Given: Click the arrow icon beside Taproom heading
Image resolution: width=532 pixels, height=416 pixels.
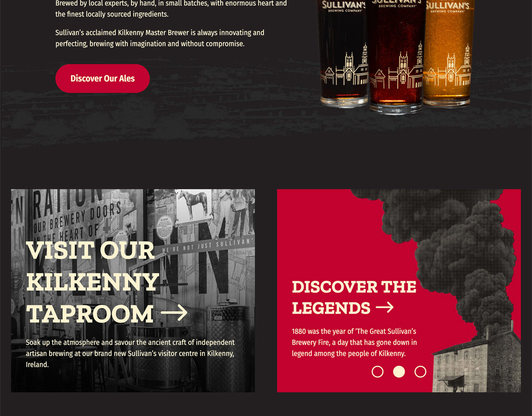Looking at the screenshot, I should [x=174, y=313].
